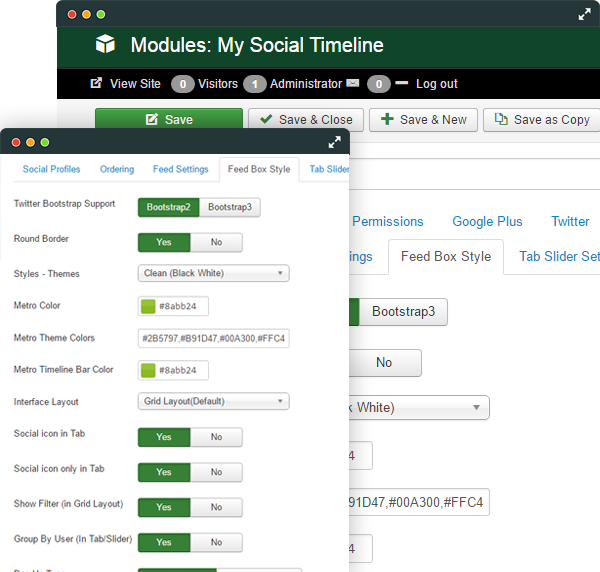The width and height of the screenshot is (600, 572).
Task: Open Twitter tab in back window
Action: click(x=570, y=222)
